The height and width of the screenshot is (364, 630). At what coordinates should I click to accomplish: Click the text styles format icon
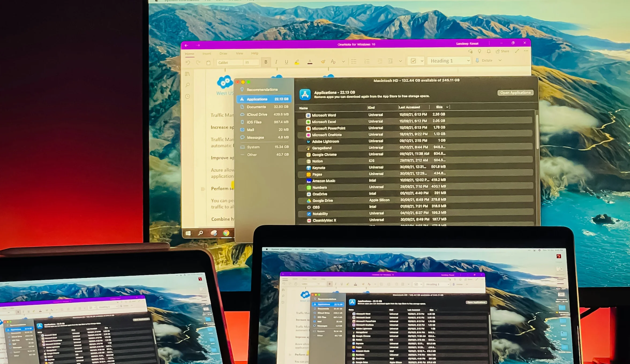(x=333, y=62)
